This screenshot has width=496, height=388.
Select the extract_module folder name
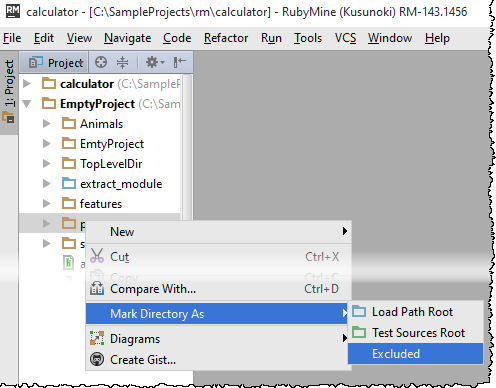[121, 184]
